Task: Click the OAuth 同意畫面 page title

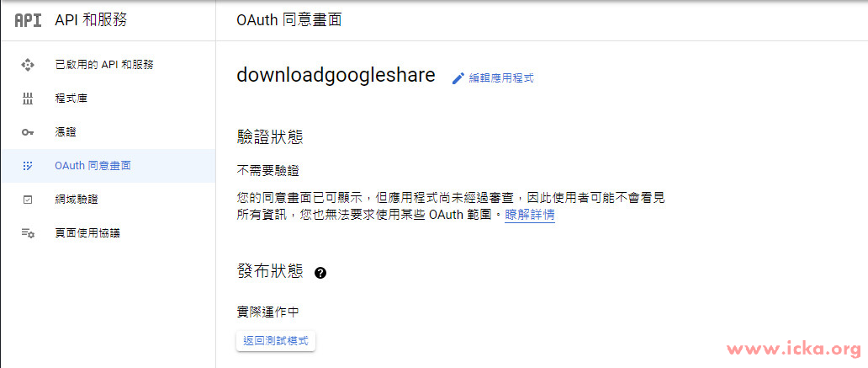Action: 289,20
